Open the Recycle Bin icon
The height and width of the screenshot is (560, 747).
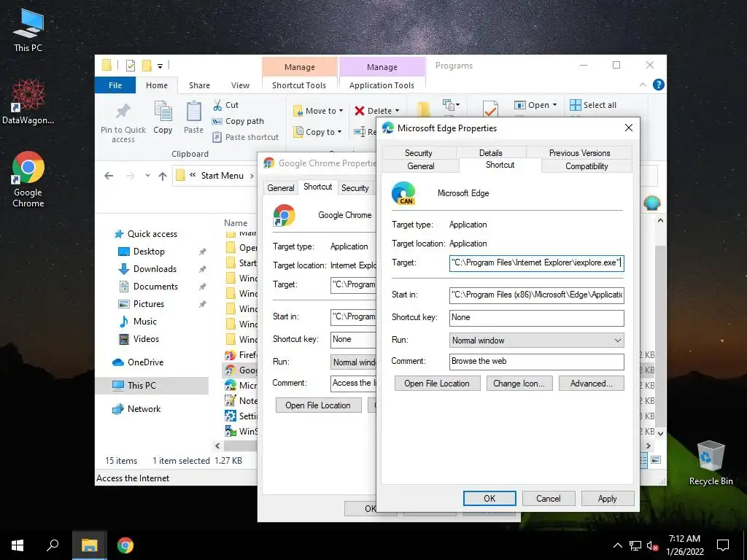(711, 463)
